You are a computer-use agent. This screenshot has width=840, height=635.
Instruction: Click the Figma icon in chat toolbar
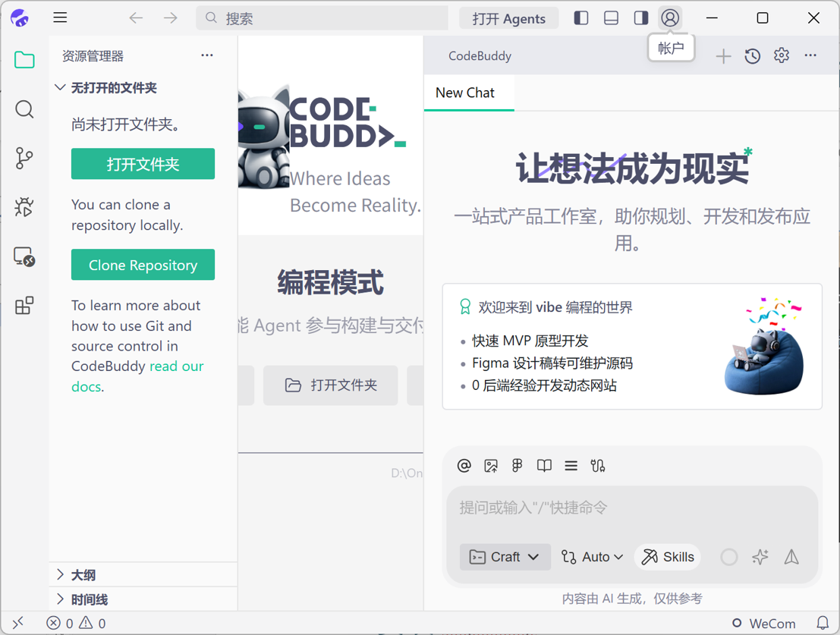click(517, 465)
